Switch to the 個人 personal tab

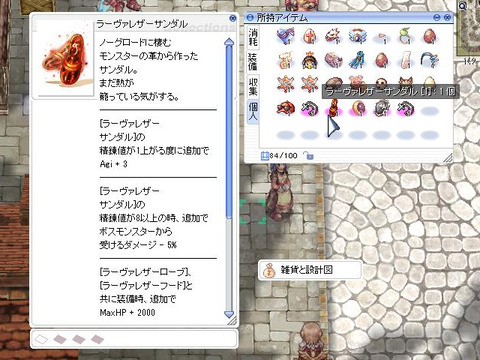[x=253, y=112]
